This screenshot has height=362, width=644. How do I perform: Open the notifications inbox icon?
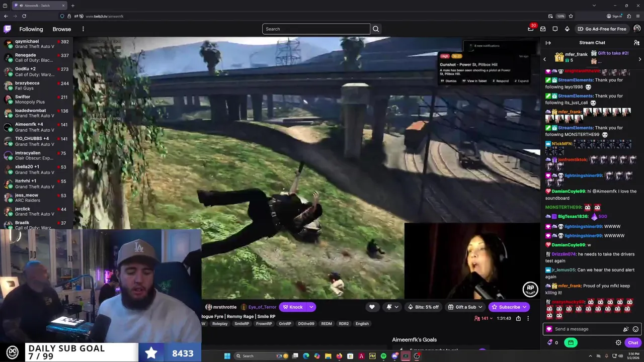pyautogui.click(x=542, y=29)
